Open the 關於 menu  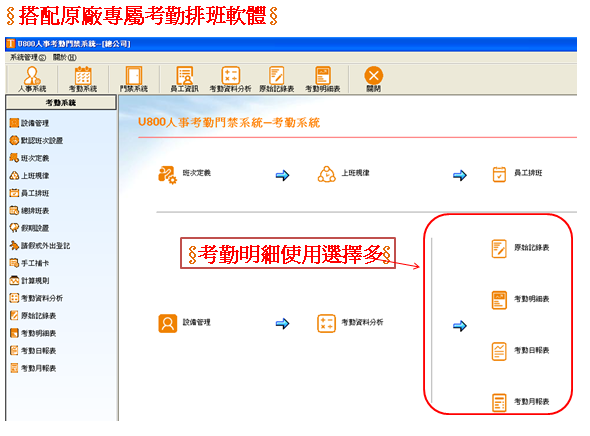[x=64, y=58]
